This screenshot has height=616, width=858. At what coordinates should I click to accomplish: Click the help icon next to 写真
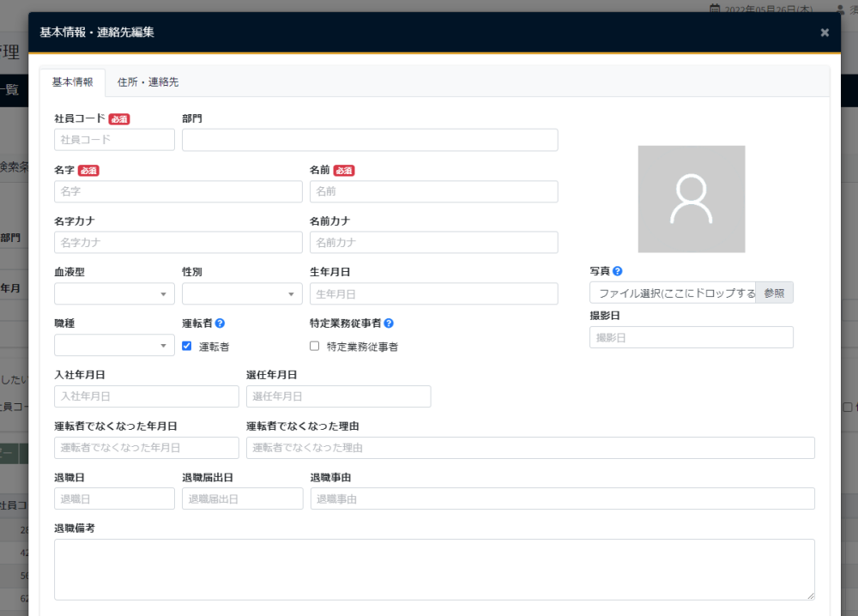point(618,271)
